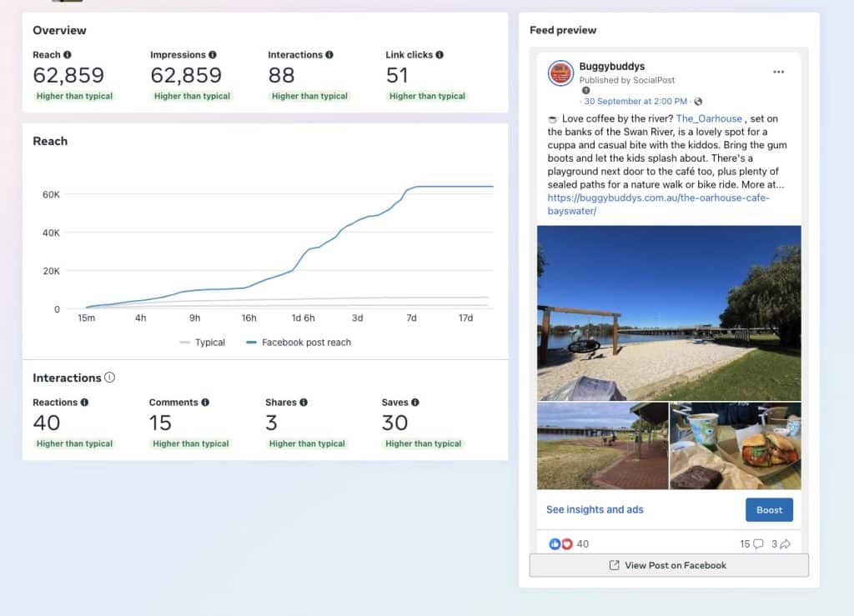
Task: Click the Link clicks info icon
Action: tap(440, 55)
